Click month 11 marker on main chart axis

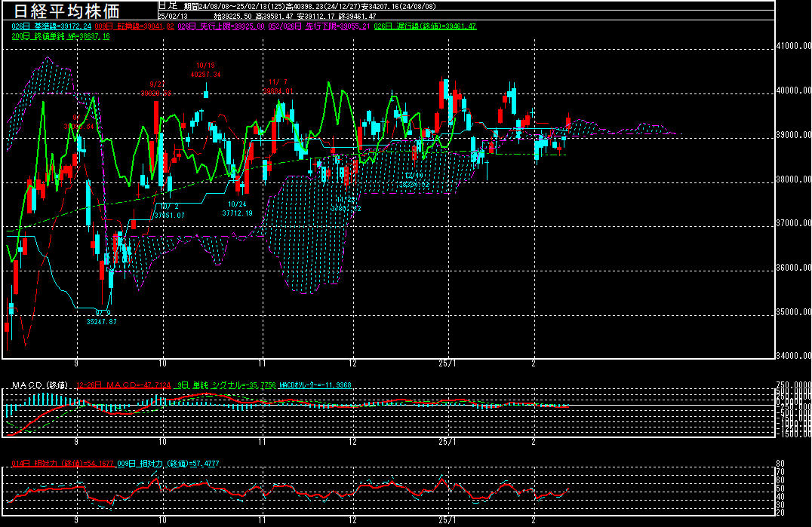pyautogui.click(x=262, y=363)
